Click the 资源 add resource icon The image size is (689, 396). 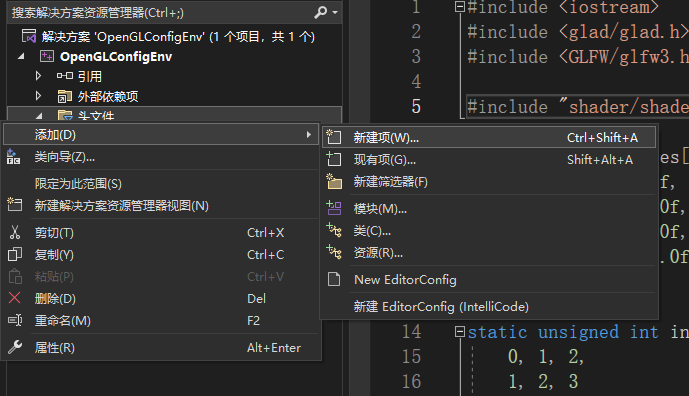tap(334, 252)
